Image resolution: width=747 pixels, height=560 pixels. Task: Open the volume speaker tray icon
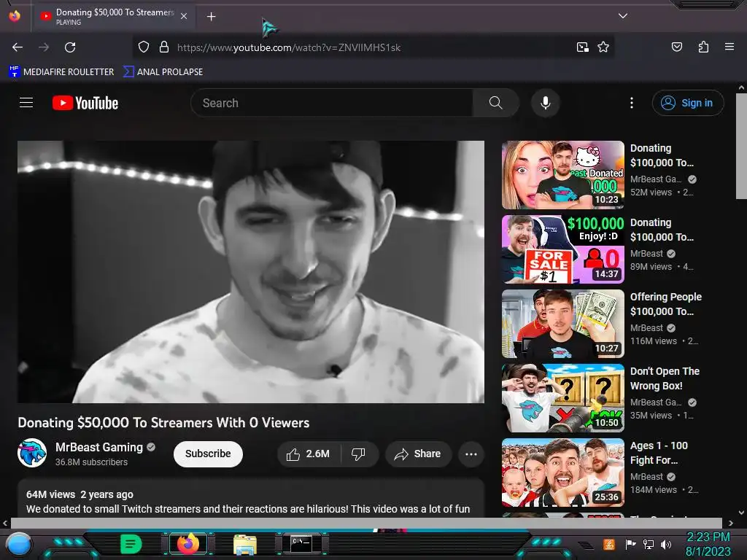666,544
